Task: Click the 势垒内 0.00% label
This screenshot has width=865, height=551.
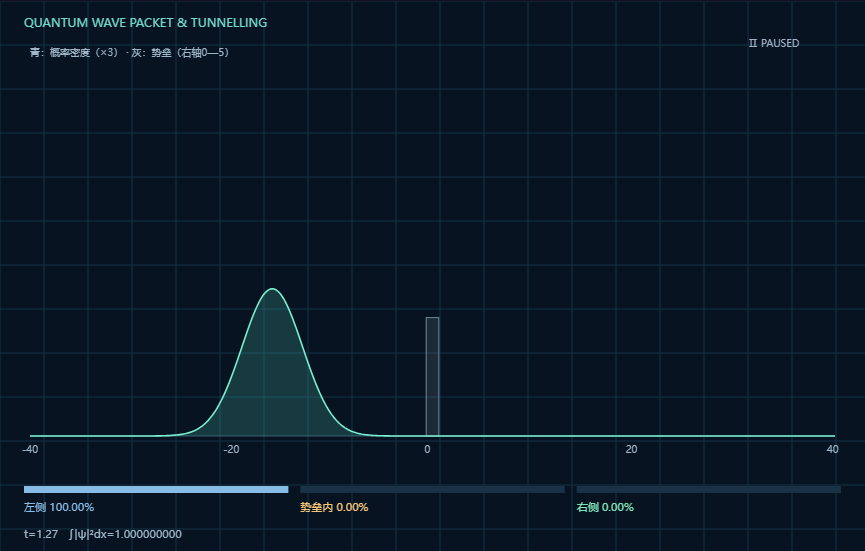Action: tap(334, 507)
